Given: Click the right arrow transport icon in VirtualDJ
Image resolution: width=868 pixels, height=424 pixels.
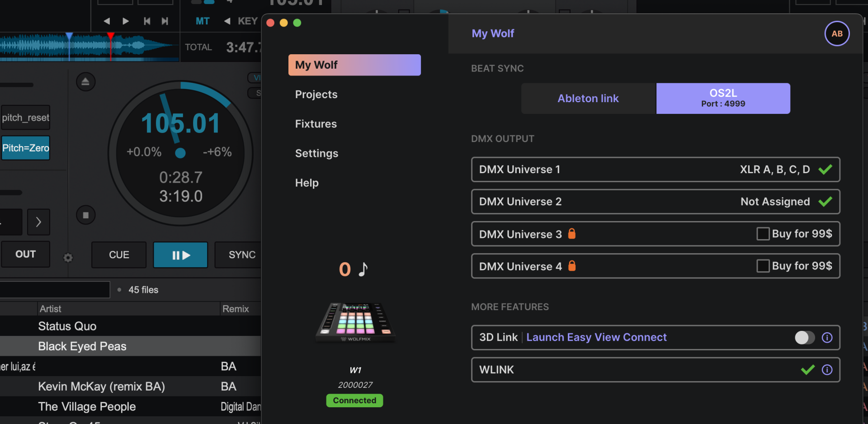Looking at the screenshot, I should click(126, 21).
